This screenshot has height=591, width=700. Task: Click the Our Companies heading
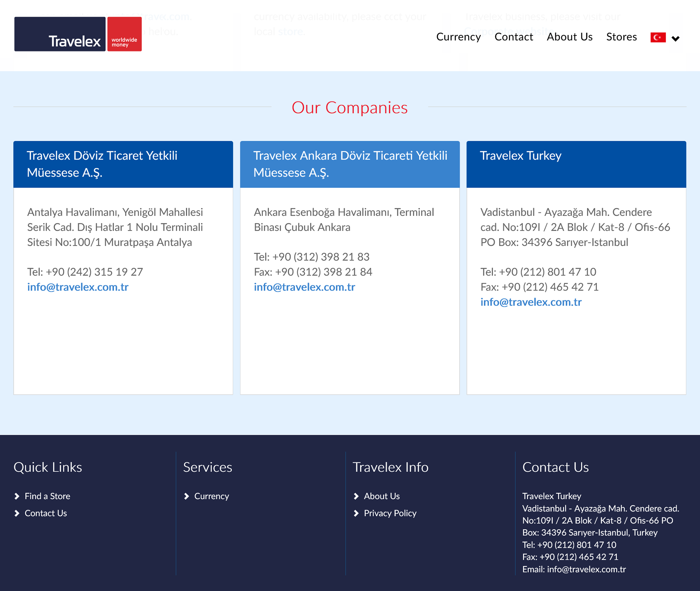[350, 107]
